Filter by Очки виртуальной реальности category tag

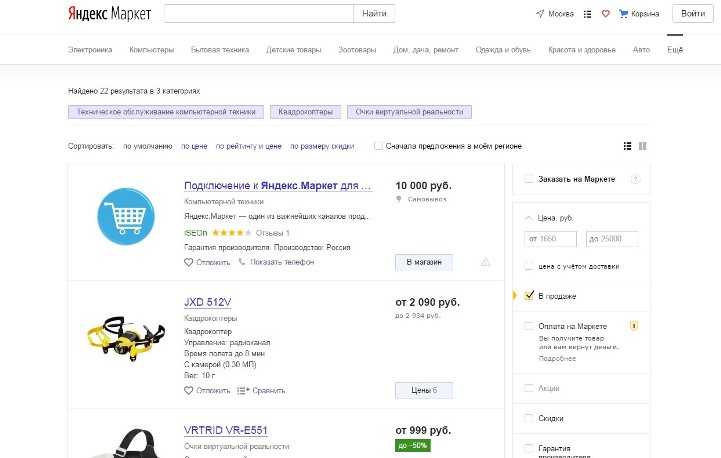tap(409, 112)
